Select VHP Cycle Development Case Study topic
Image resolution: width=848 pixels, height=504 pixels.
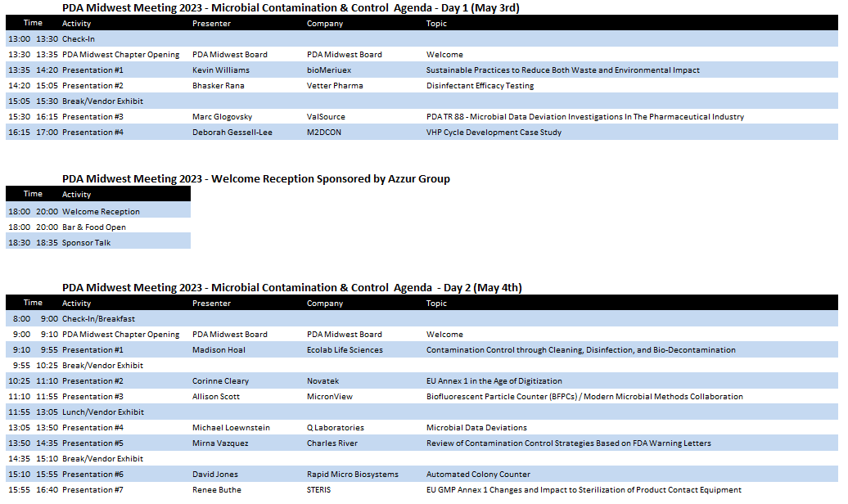point(494,133)
